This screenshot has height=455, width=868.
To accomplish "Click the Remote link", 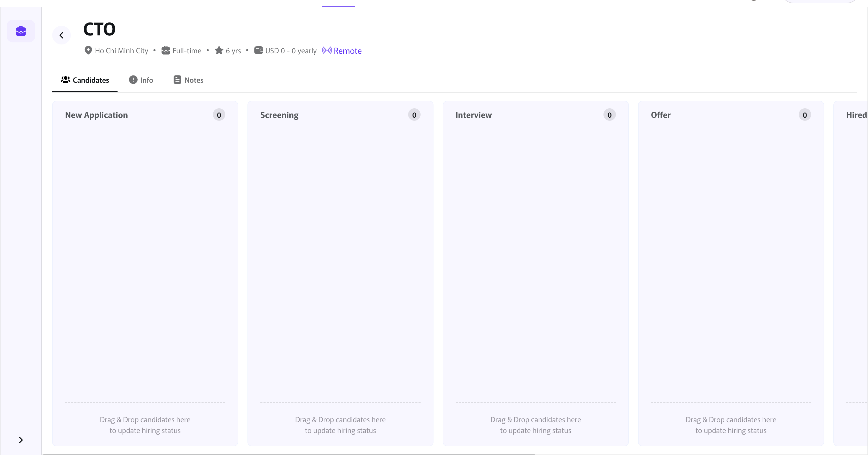I will pyautogui.click(x=347, y=51).
